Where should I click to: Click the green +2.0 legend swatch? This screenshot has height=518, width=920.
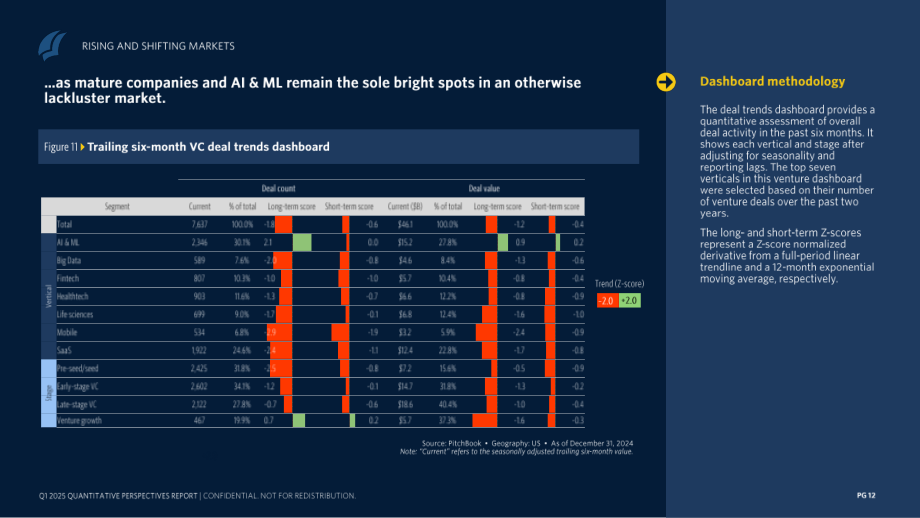pos(630,301)
